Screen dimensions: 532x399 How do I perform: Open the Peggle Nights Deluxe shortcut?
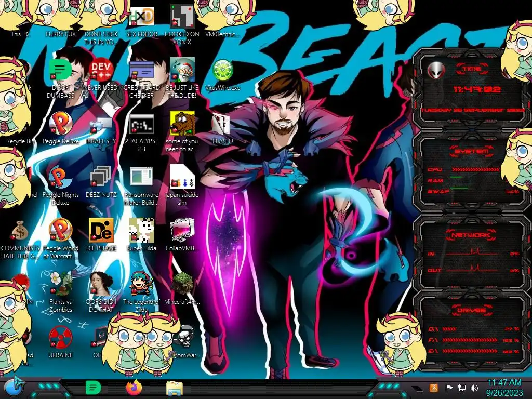tap(60, 177)
